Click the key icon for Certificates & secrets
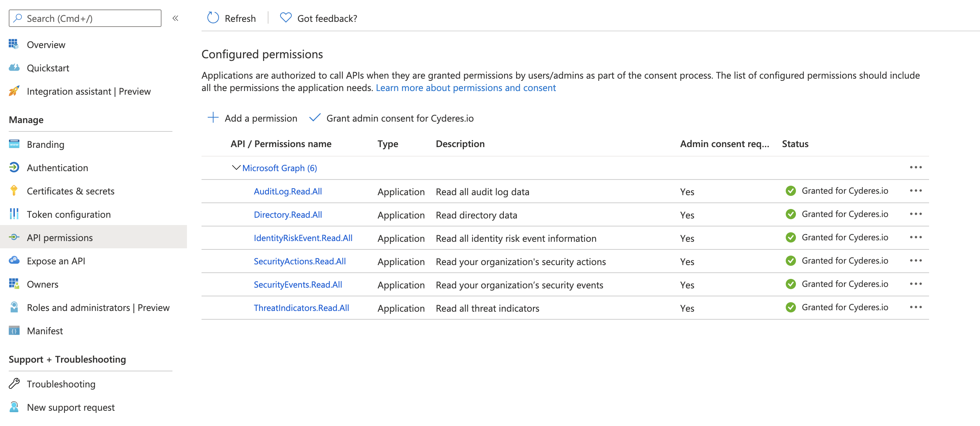Screen dimensions: 980x426 click(14, 191)
